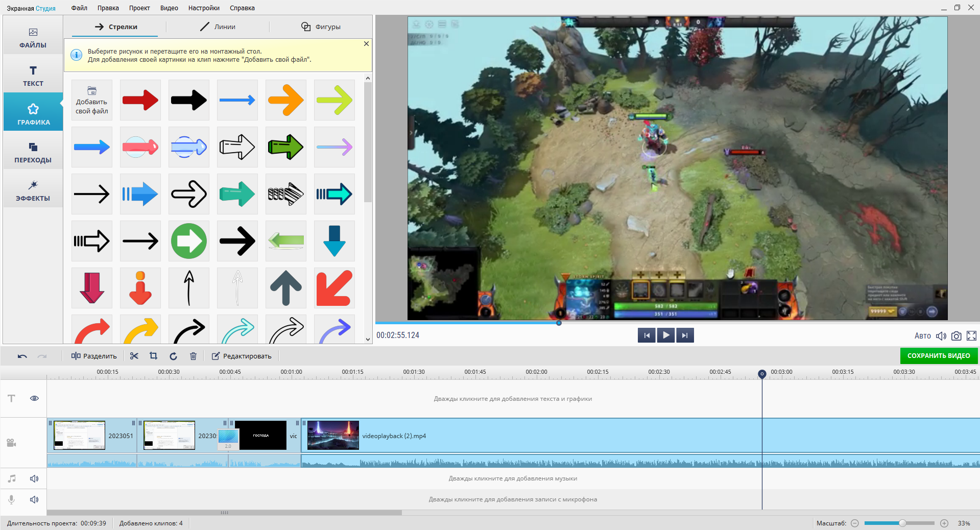The height and width of the screenshot is (530, 980).
Task: Close the yellow hint banner
Action: pyautogui.click(x=366, y=44)
